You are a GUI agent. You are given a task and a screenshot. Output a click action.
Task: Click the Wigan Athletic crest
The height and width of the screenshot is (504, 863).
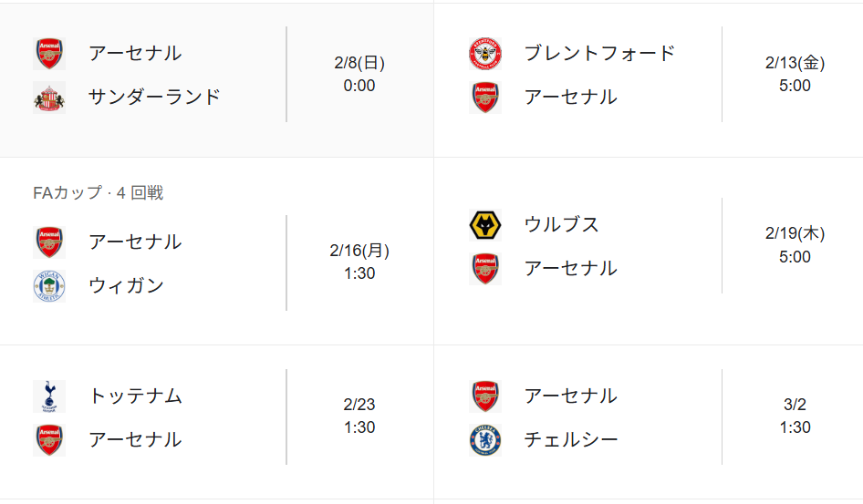tap(49, 286)
